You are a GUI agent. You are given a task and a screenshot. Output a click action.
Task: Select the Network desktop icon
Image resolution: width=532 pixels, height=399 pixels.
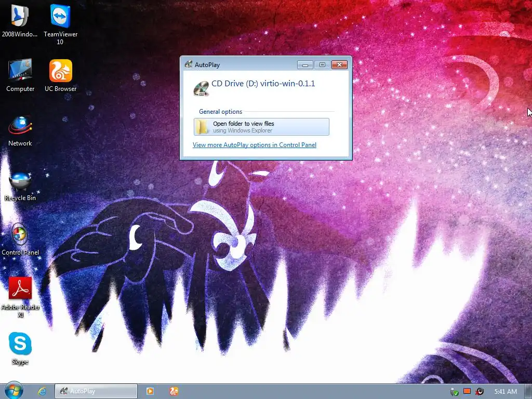tap(20, 131)
